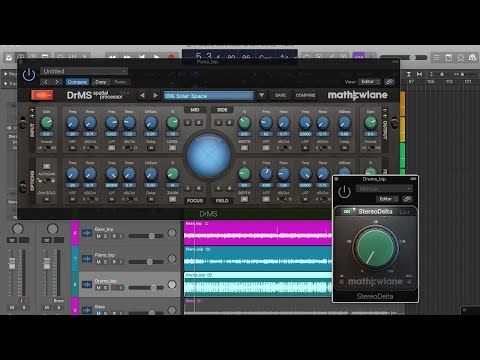Screen dimensions: 480x360
Task: Click the SIDE solo 's' button
Action: (x=219, y=123)
